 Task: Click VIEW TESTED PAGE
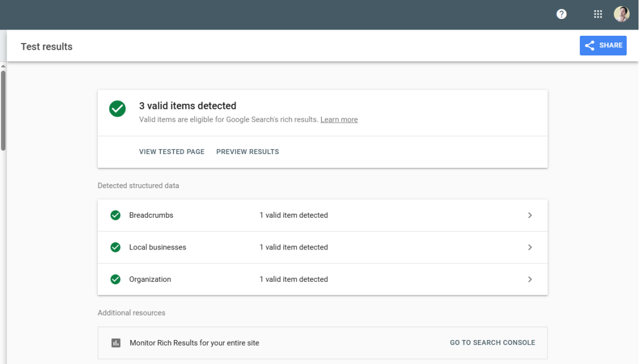tap(172, 152)
